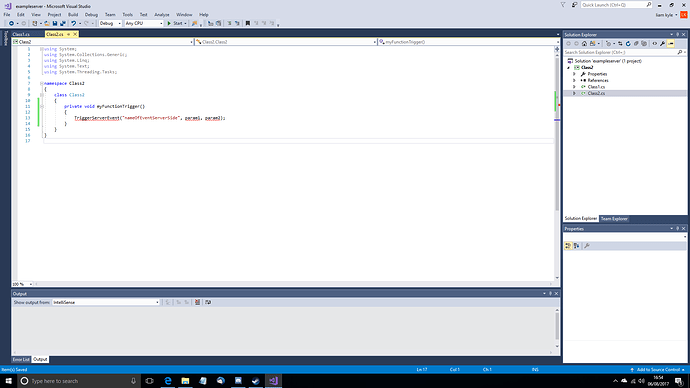Click the Open File folder icon
This screenshot has width=690, height=388.
coord(47,23)
